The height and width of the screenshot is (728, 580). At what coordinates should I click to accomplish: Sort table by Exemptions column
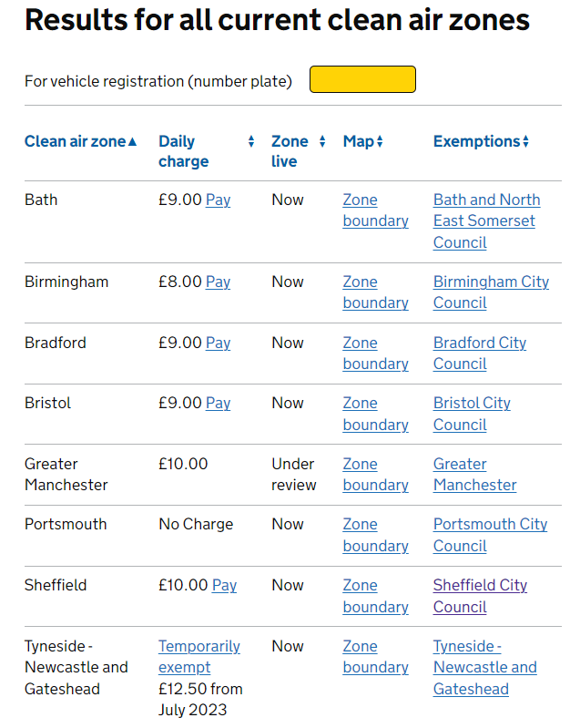(x=480, y=141)
